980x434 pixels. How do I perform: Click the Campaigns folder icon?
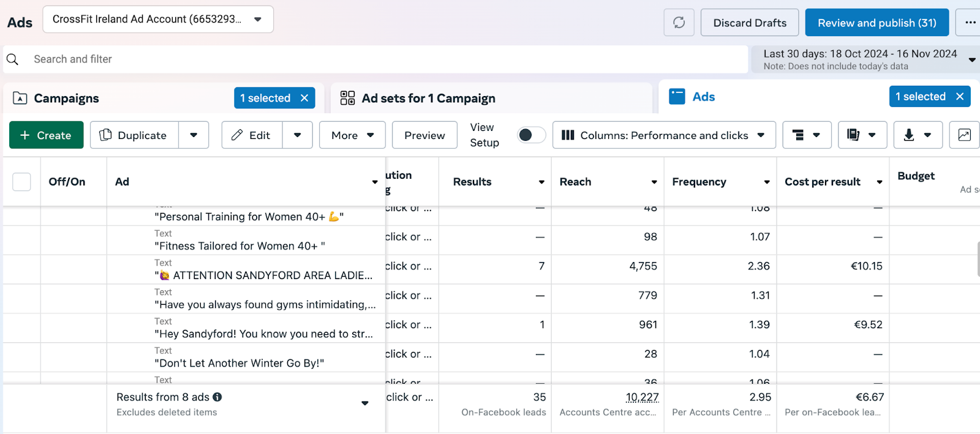point(20,98)
